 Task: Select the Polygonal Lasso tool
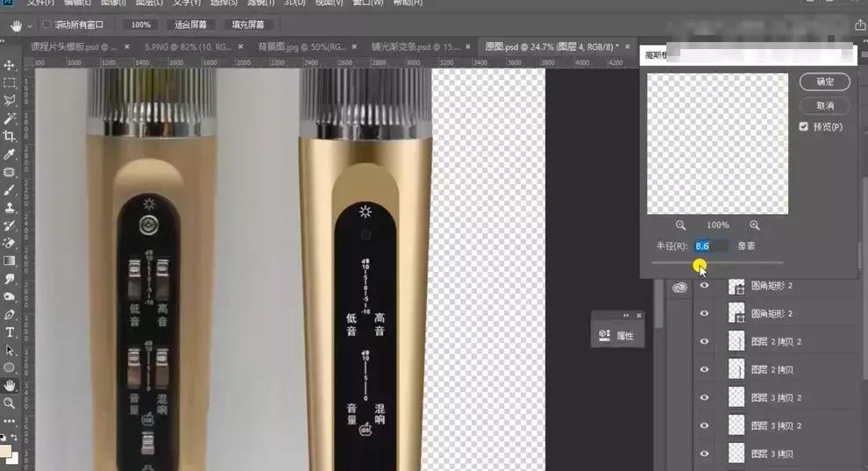pos(10,101)
